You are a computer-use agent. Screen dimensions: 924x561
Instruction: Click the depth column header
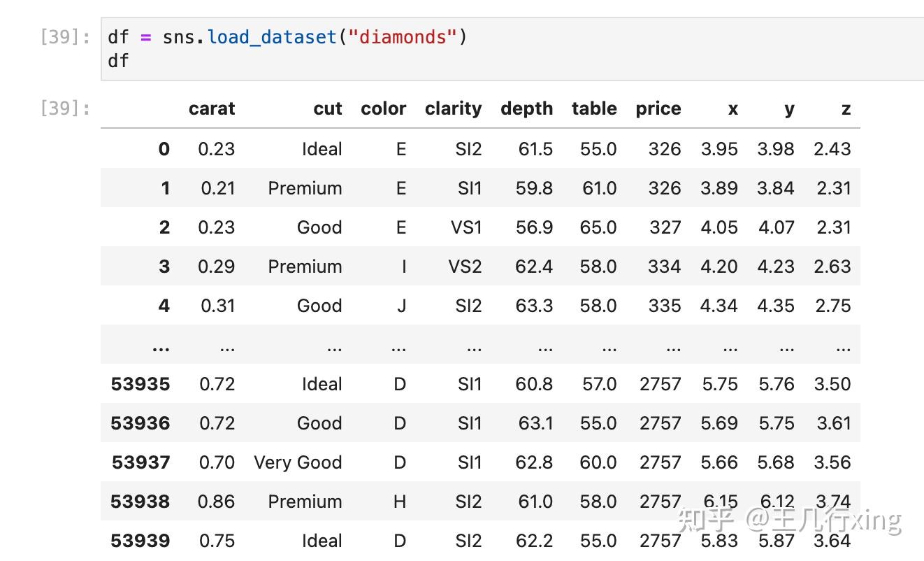(526, 108)
